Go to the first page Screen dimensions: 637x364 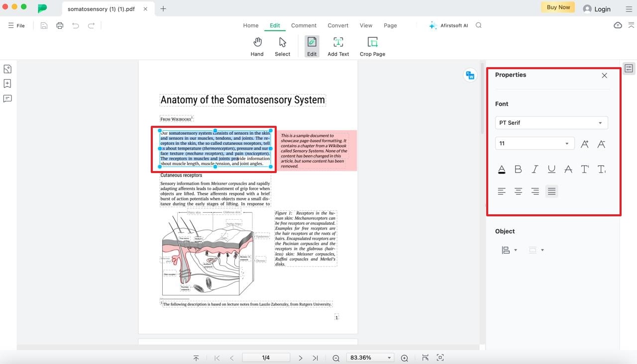(x=217, y=358)
